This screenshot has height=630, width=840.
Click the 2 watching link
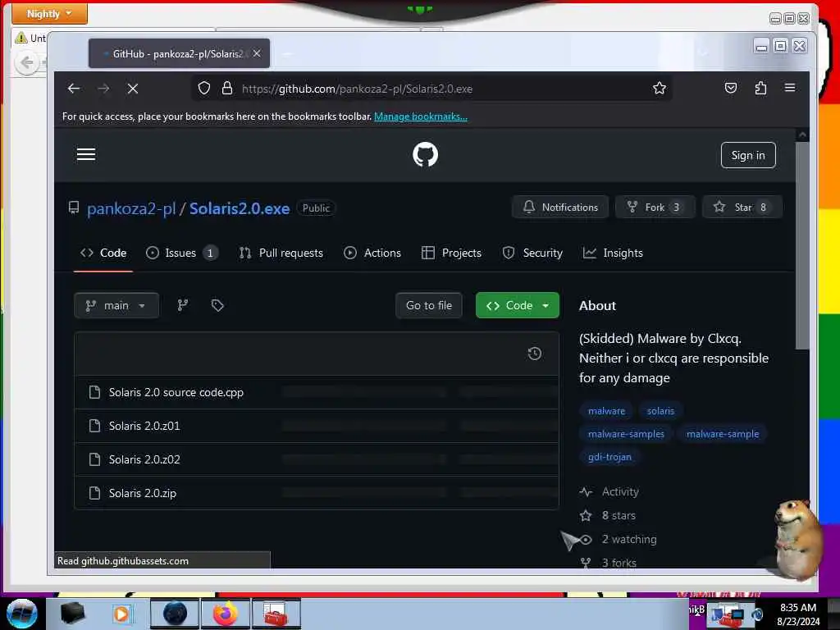629,540
